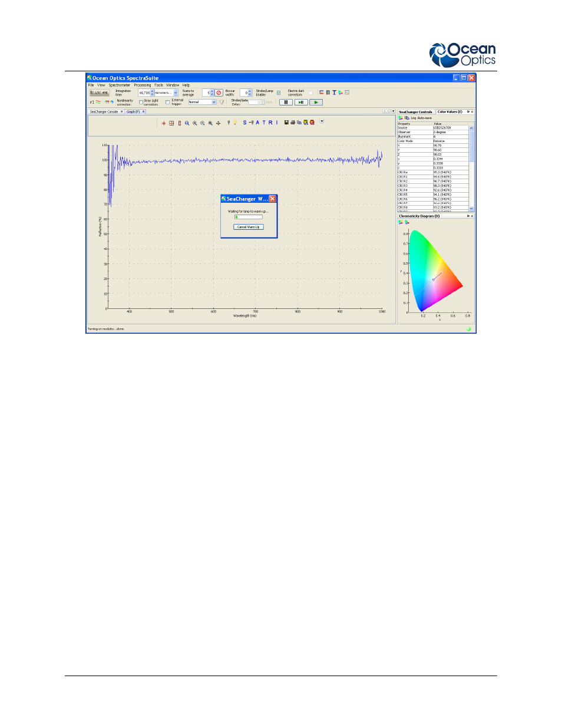This screenshot has width=562, height=728.
Task: Click the store reference yellow bulb icon
Action: (x=235, y=123)
